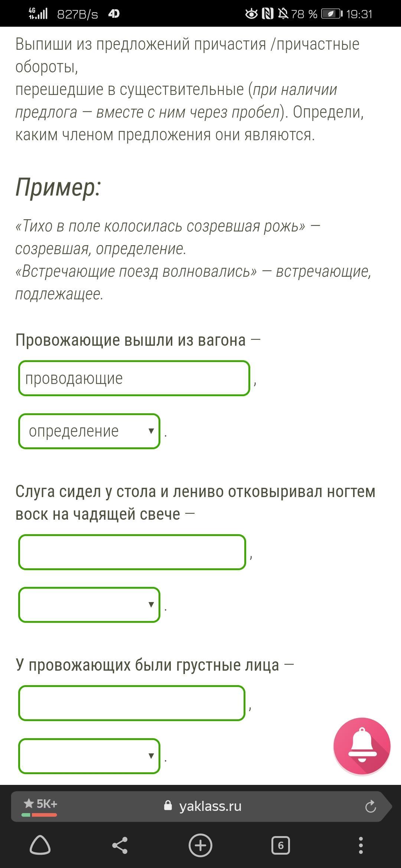The image size is (401, 868).
Task: Click the input field containing 'проводающие'
Action: pyautogui.click(x=134, y=378)
